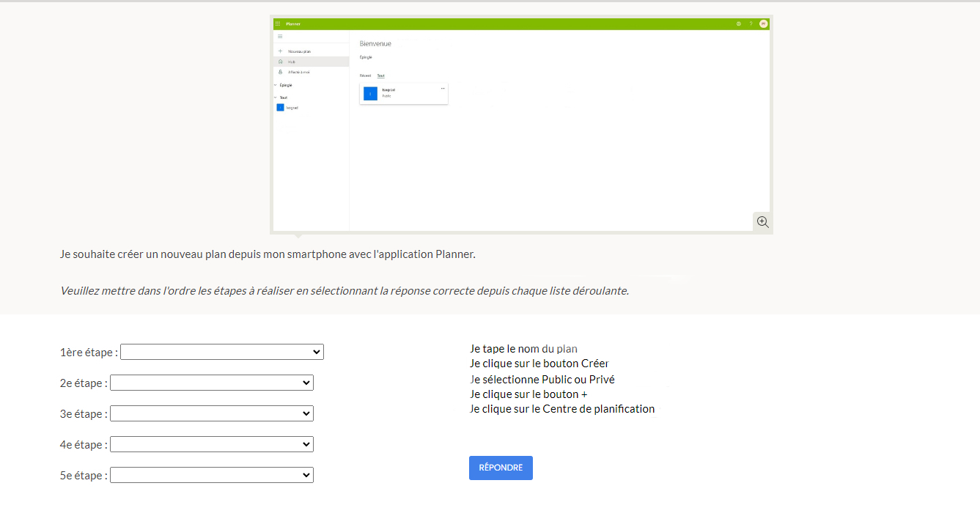
Task: Open the 1ère étape dropdown list
Action: tap(221, 353)
